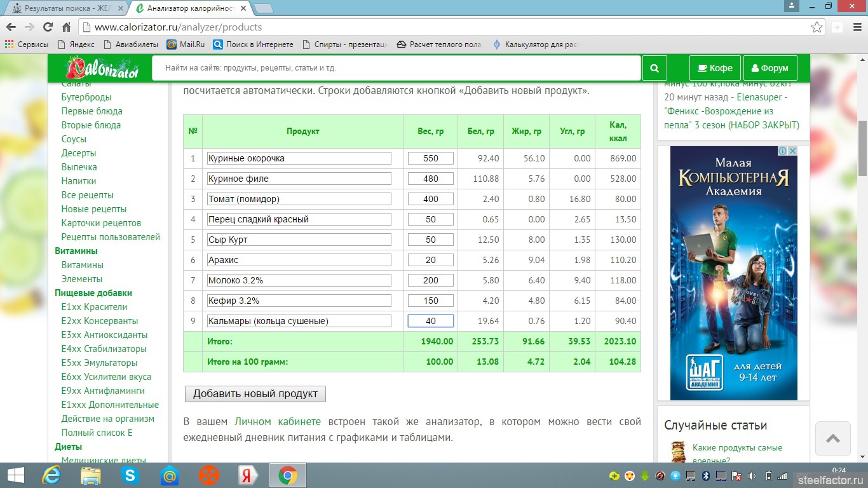Open the volume speaker tray icon
868x488 pixels.
point(752,475)
